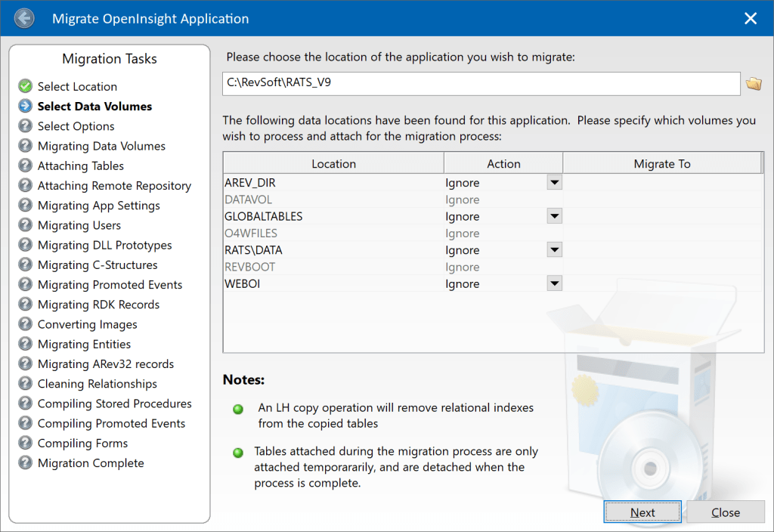Open the Action dropdown for RATS\DATA
This screenshot has height=532, width=774.
tap(554, 249)
